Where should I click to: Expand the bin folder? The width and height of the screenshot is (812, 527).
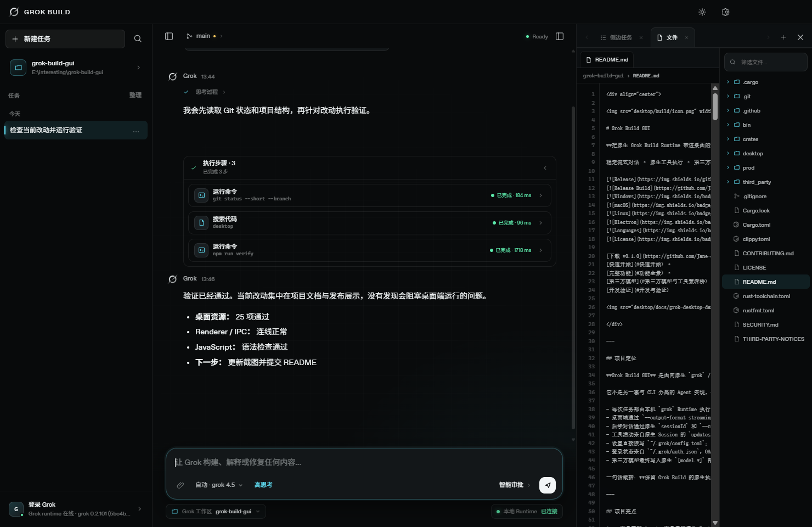(x=728, y=125)
